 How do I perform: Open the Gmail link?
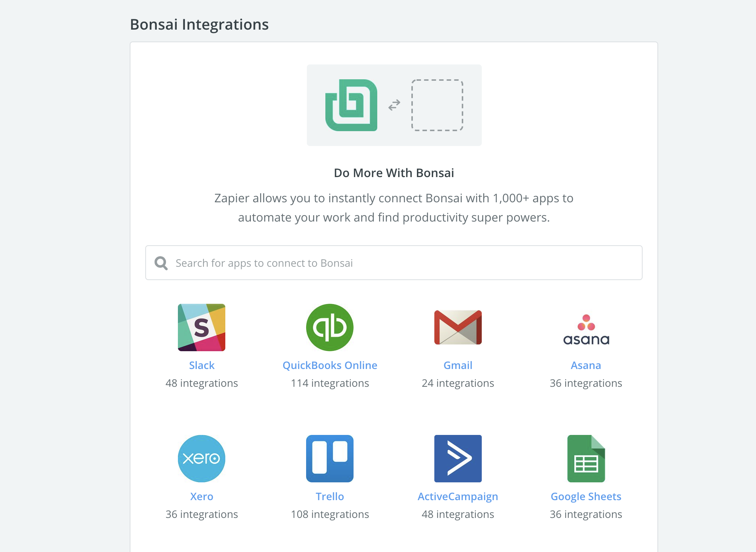(x=458, y=365)
